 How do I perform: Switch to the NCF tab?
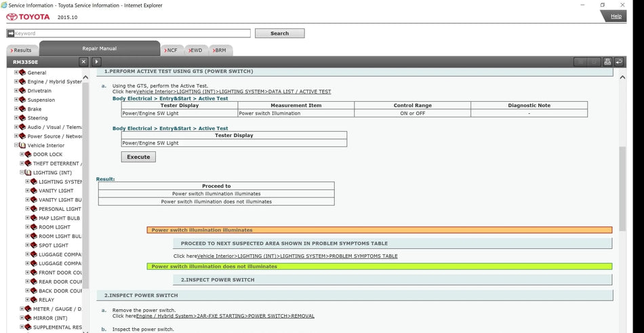(171, 50)
